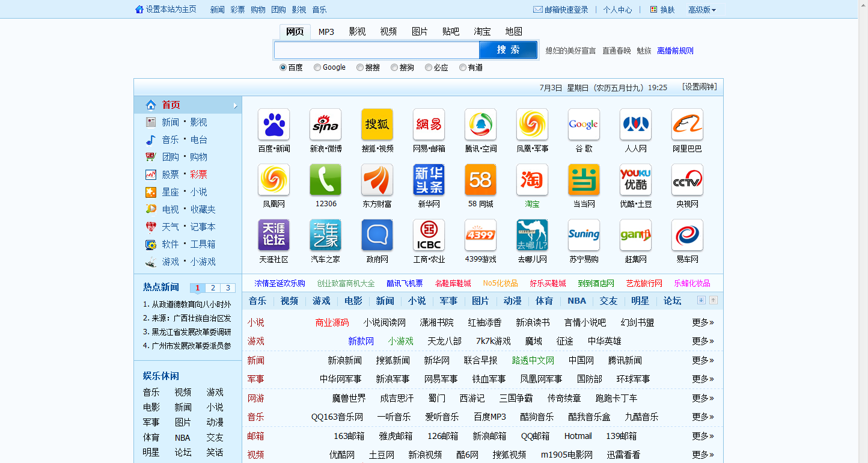Open the Baidu News icon
868x463 pixels.
tap(274, 124)
